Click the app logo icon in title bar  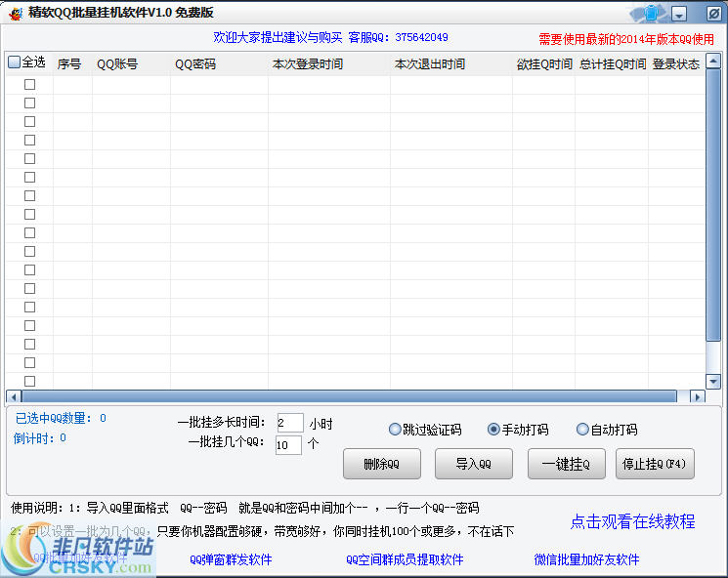point(16,13)
